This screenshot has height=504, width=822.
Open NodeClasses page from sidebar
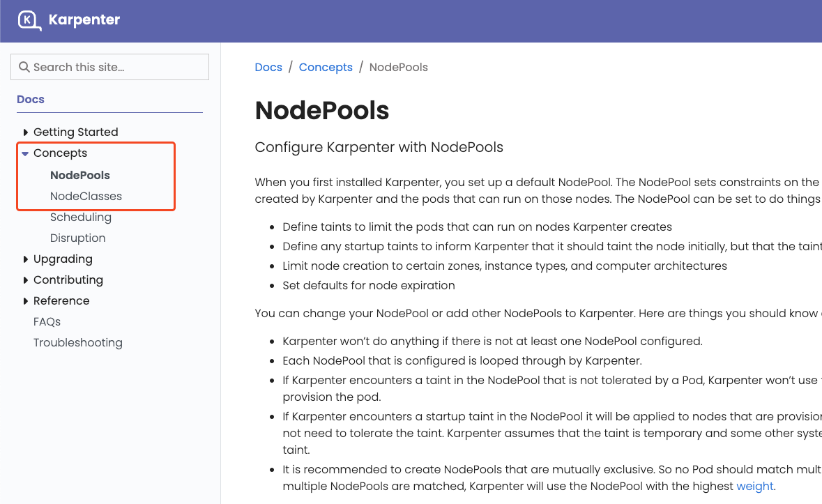[86, 196]
